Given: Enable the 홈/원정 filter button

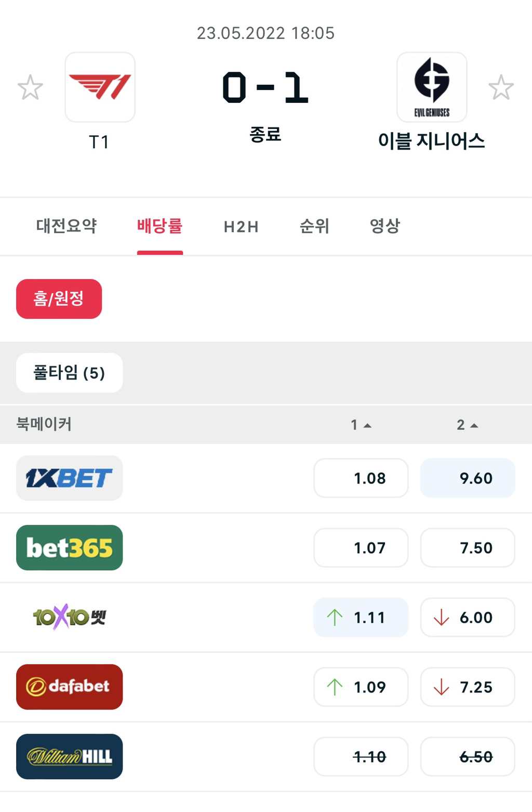Looking at the screenshot, I should pos(59,298).
